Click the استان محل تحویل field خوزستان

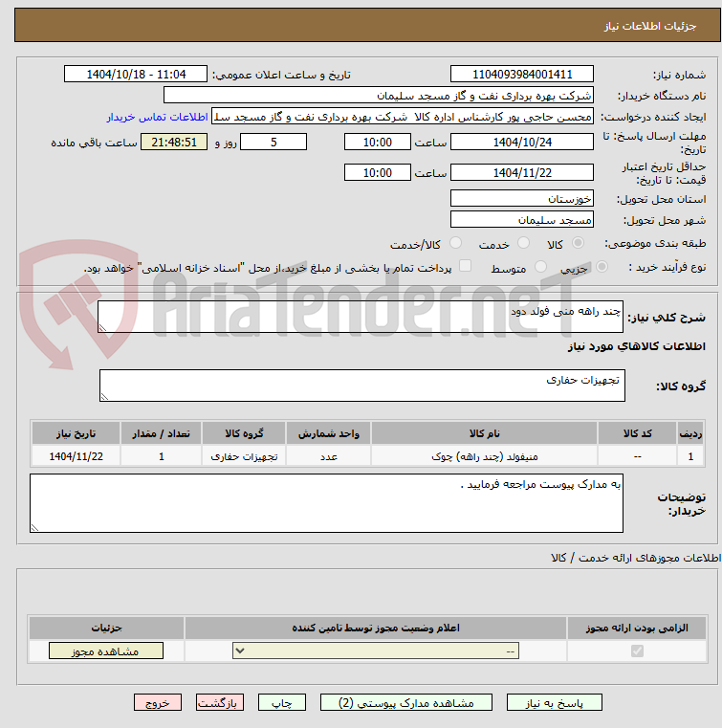click(x=522, y=199)
